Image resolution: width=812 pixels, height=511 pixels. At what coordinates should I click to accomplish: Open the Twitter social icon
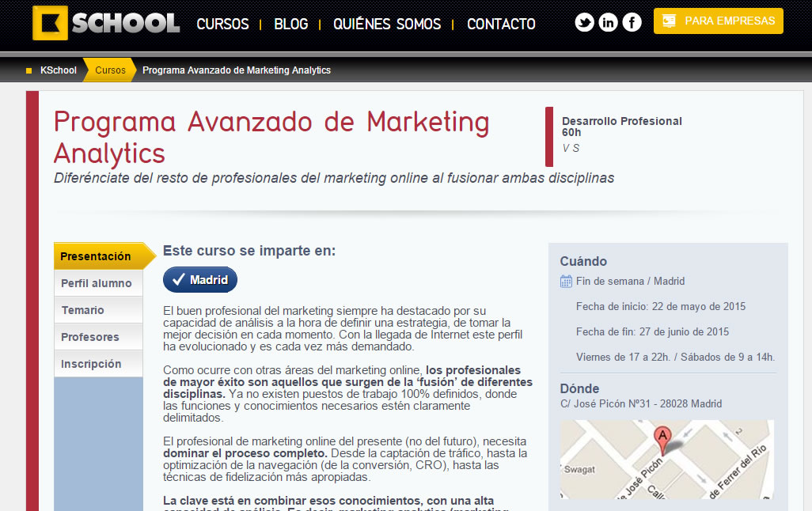[x=584, y=23]
